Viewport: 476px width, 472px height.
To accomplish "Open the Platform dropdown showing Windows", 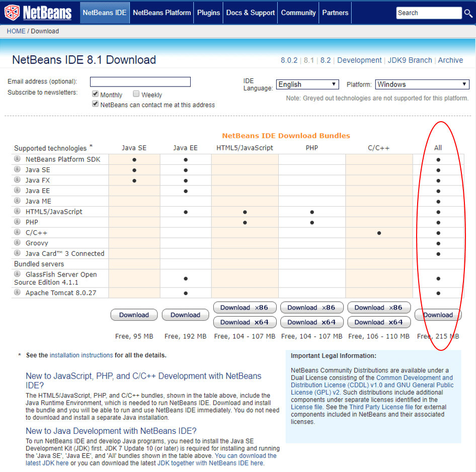I will coord(422,84).
